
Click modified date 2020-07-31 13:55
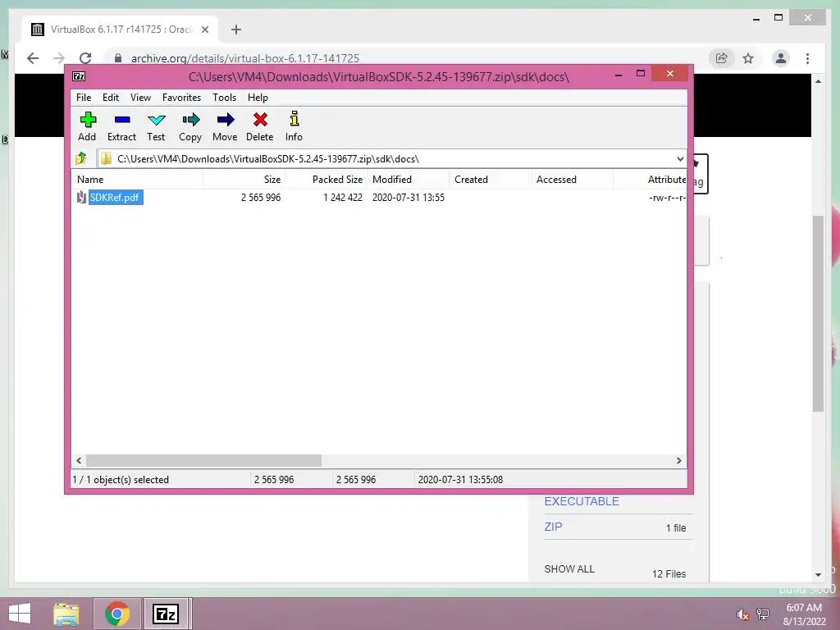tap(409, 197)
